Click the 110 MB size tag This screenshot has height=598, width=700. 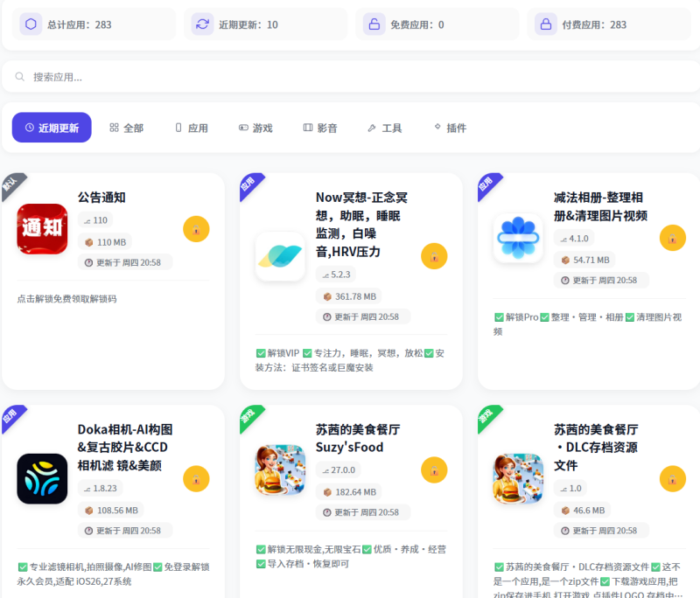106,242
